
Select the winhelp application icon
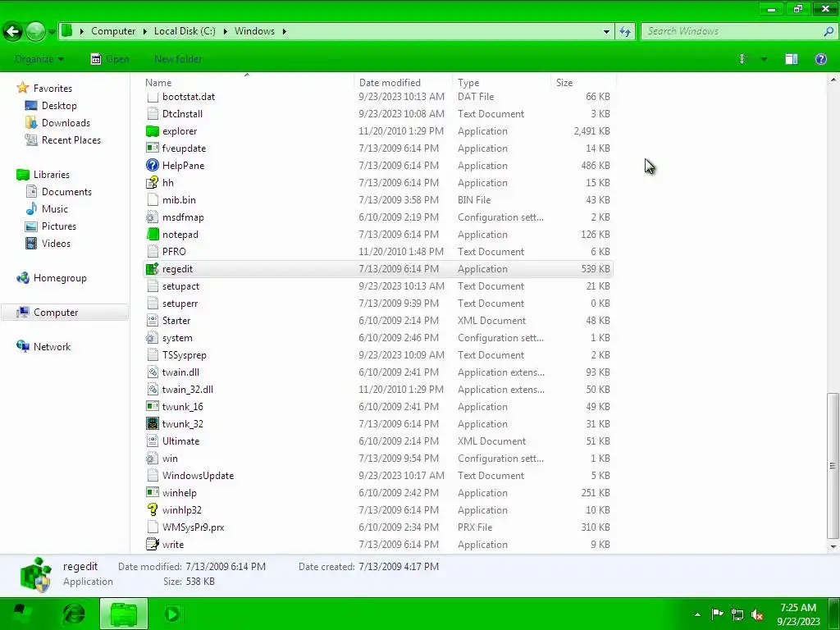[153, 493]
